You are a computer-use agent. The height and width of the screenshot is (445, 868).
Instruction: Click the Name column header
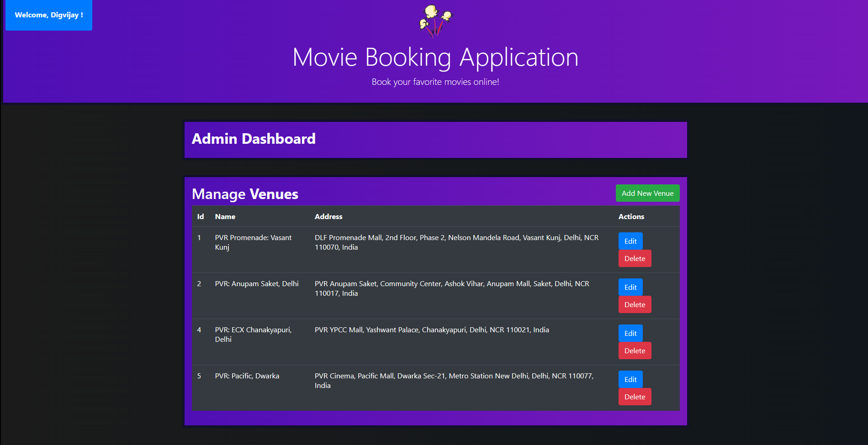tap(225, 216)
